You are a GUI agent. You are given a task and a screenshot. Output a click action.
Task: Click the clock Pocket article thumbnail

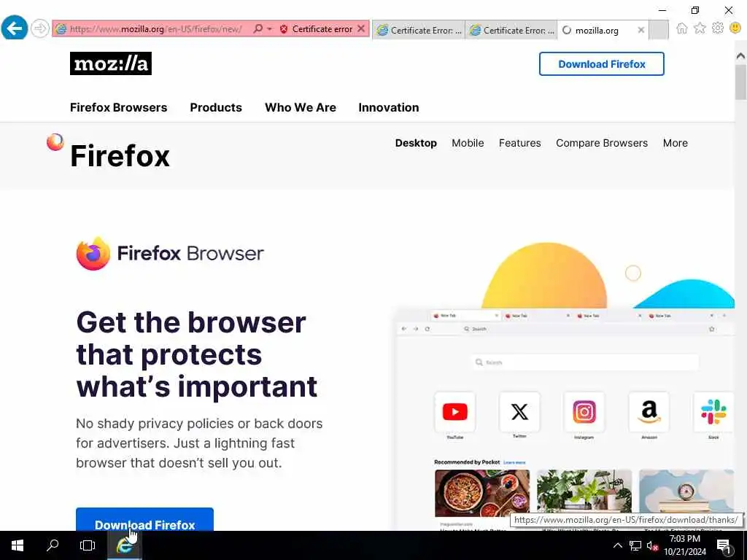[x=686, y=492]
